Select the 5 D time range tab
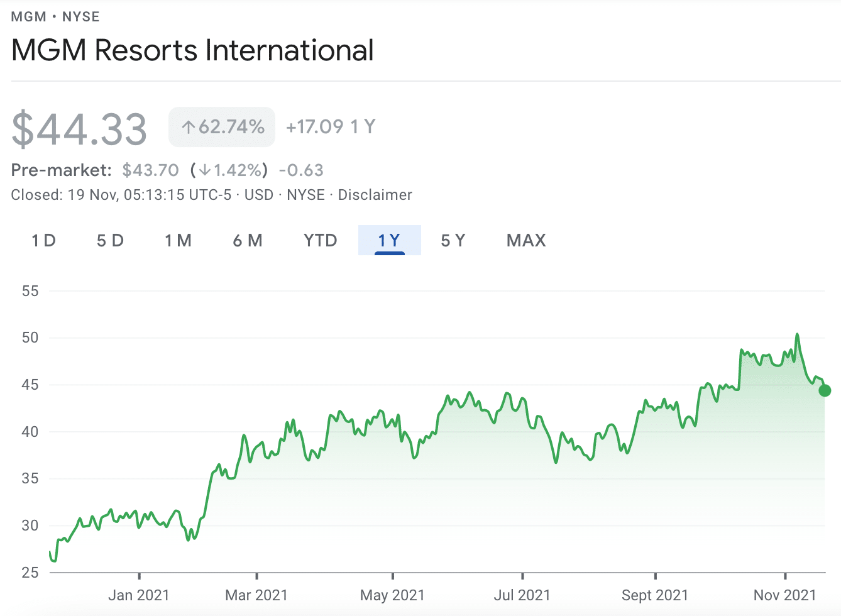 click(110, 240)
